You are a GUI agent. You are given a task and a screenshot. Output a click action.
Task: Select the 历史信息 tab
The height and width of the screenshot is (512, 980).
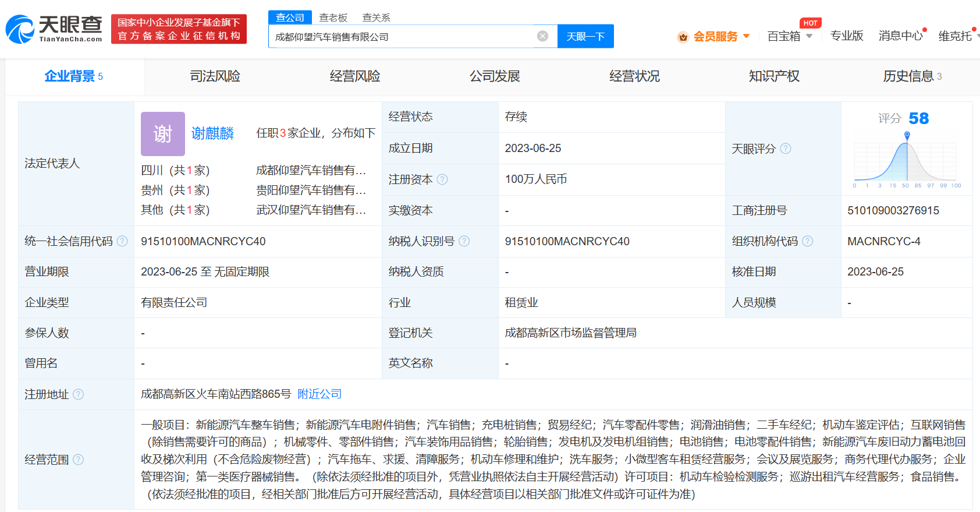(x=912, y=76)
